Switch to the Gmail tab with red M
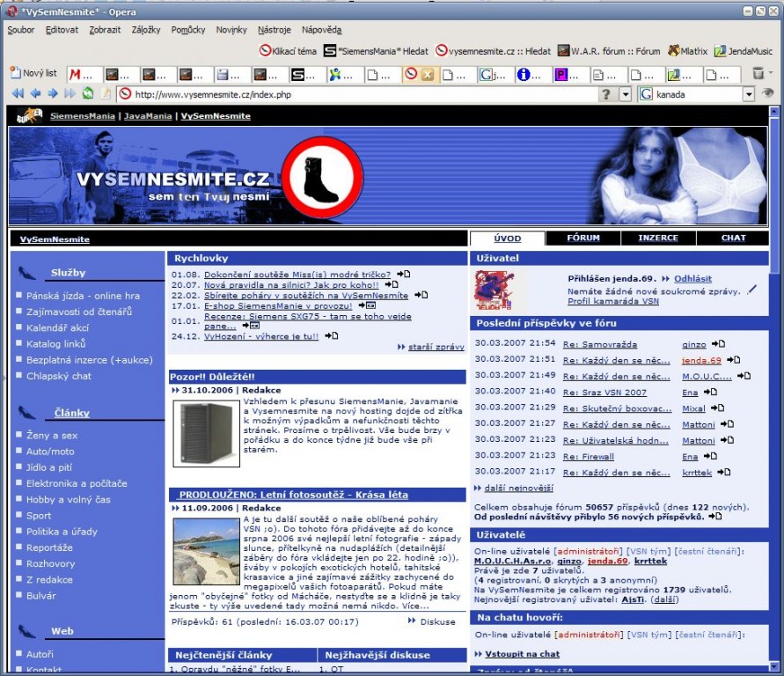Image resolution: width=784 pixels, height=676 pixels. click(x=81, y=75)
